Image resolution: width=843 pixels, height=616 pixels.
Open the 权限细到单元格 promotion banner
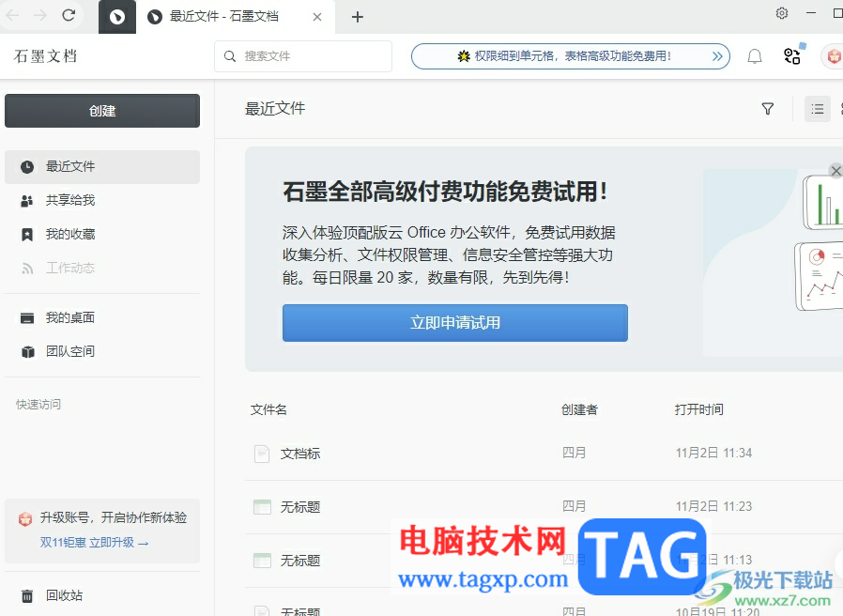click(571, 56)
